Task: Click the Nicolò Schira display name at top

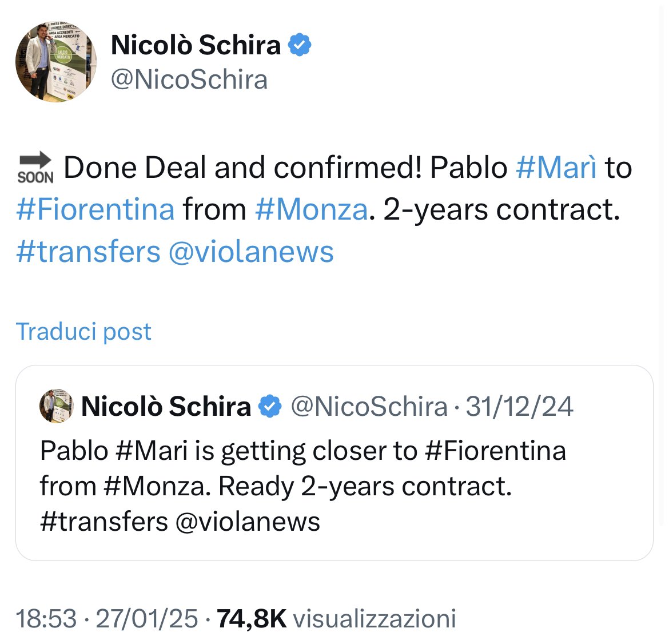Action: point(196,45)
